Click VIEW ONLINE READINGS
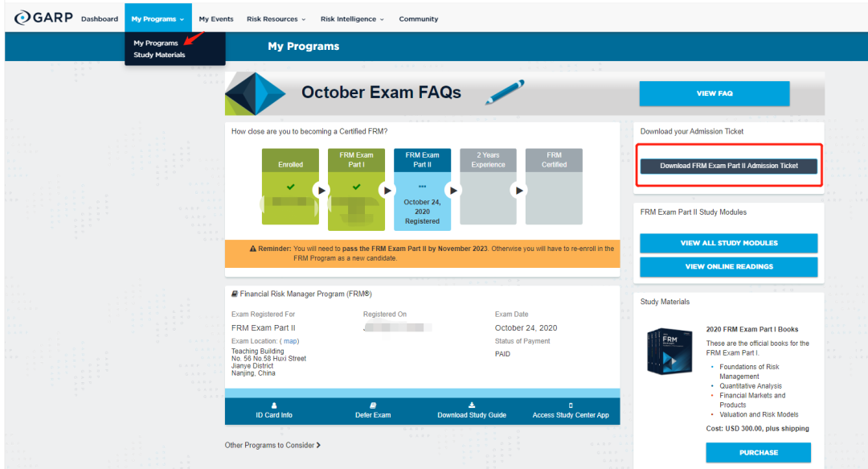The height and width of the screenshot is (469, 868). (728, 266)
